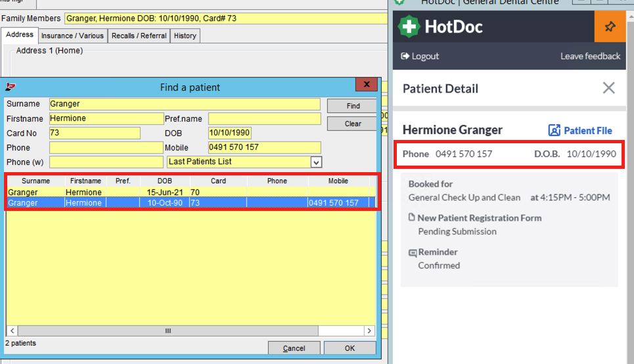Click the Mobile input field
Image resolution: width=634 pixels, height=364 pixels.
tap(264, 147)
